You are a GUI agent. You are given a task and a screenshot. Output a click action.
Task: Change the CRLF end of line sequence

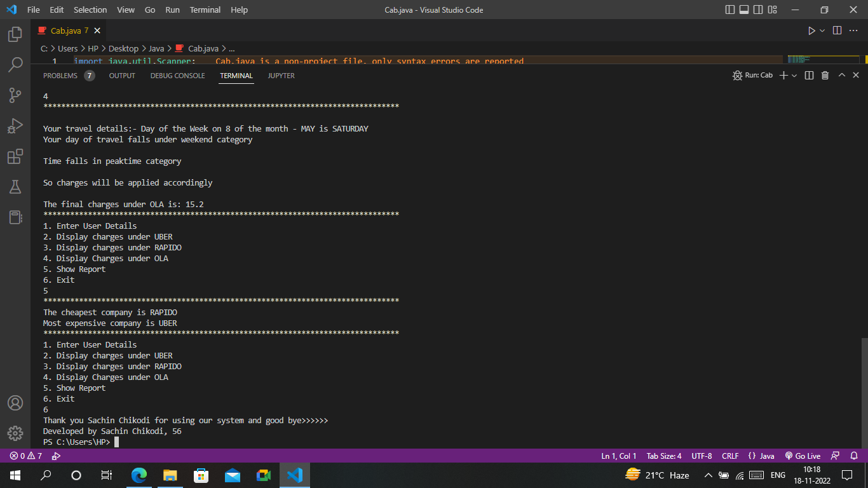pos(730,456)
